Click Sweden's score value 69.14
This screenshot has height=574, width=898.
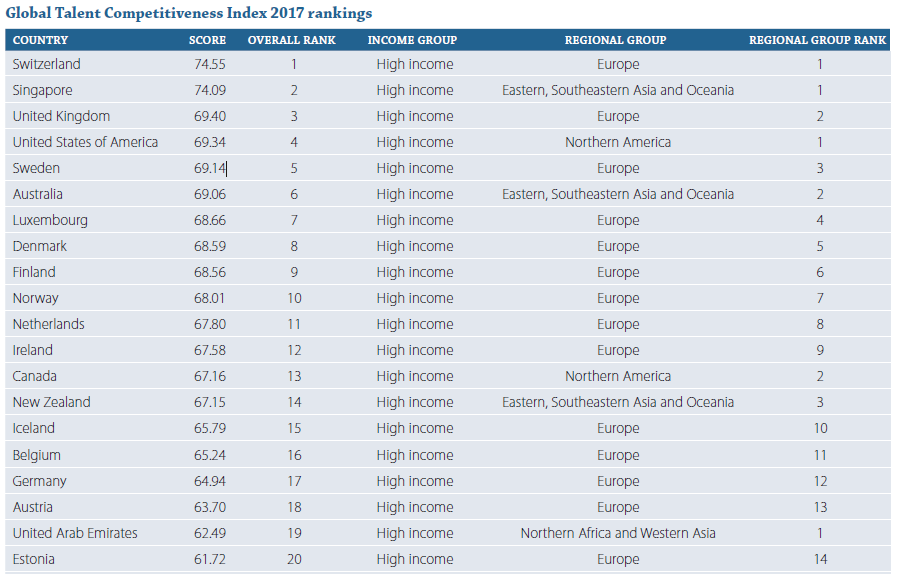tap(210, 168)
